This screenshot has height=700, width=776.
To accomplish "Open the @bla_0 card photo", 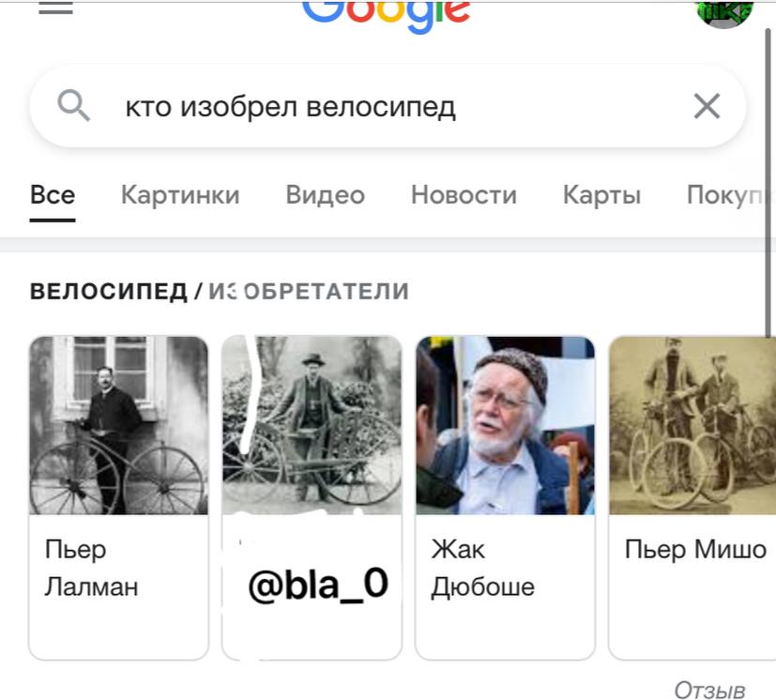I will pyautogui.click(x=312, y=425).
